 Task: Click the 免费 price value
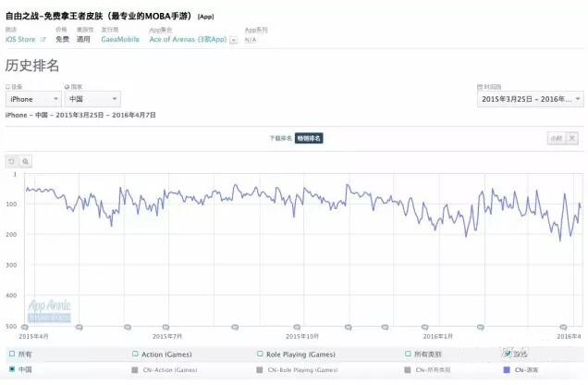tap(62, 40)
